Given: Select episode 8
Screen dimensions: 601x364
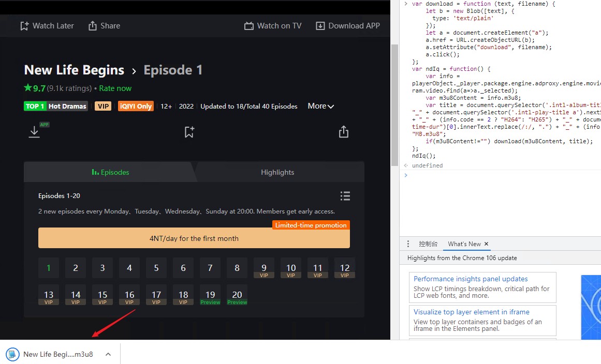Looking at the screenshot, I should (x=237, y=267).
